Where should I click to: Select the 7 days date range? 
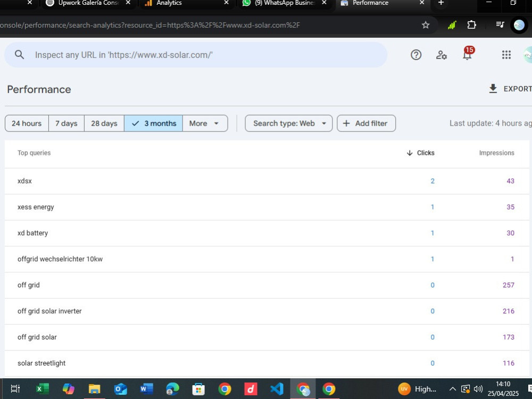(66, 123)
